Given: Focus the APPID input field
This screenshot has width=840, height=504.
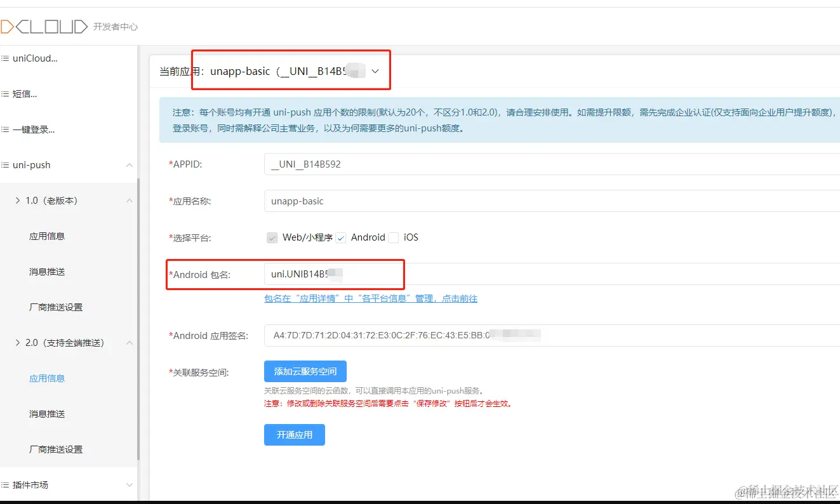Looking at the screenshot, I should (552, 164).
